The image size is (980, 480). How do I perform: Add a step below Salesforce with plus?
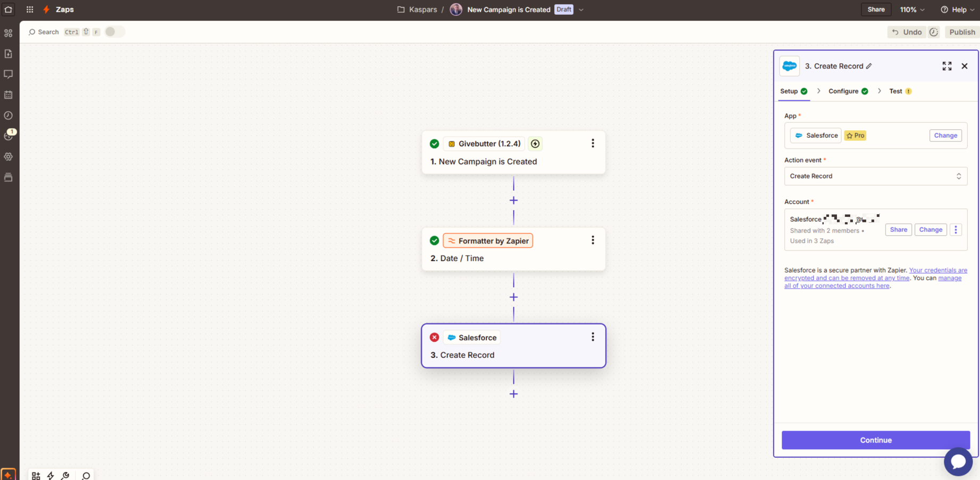pyautogui.click(x=513, y=394)
